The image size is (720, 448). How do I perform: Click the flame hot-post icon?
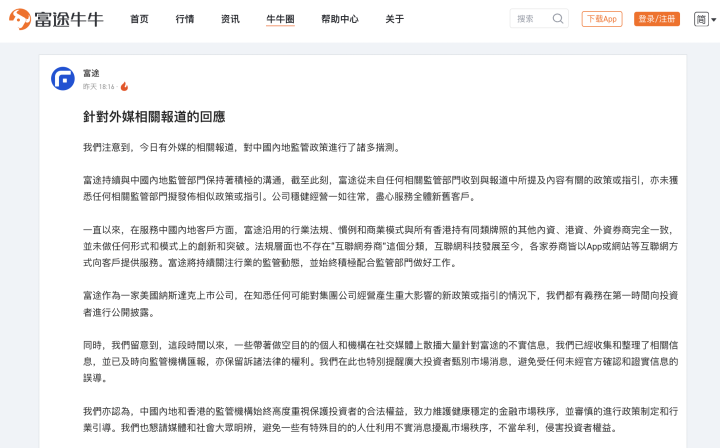(124, 86)
